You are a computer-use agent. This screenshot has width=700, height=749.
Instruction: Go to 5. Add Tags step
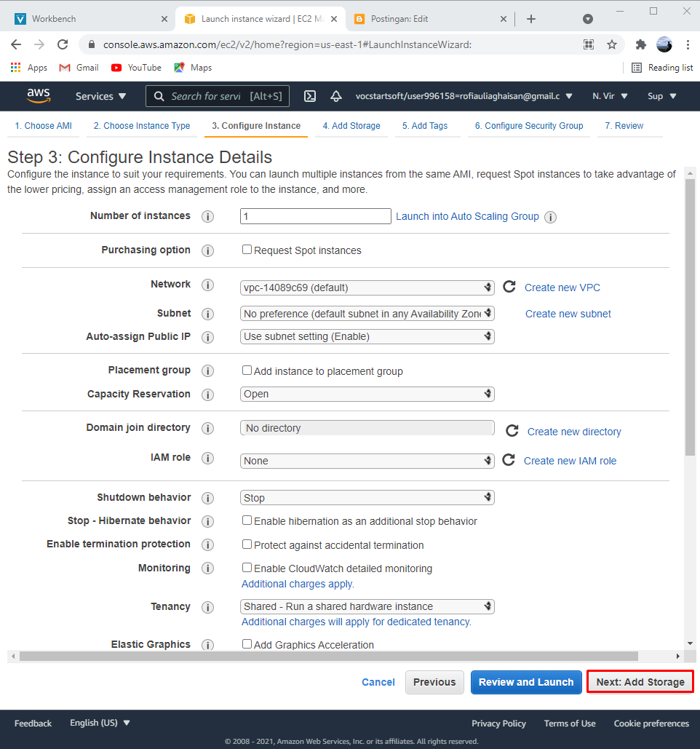pos(425,126)
